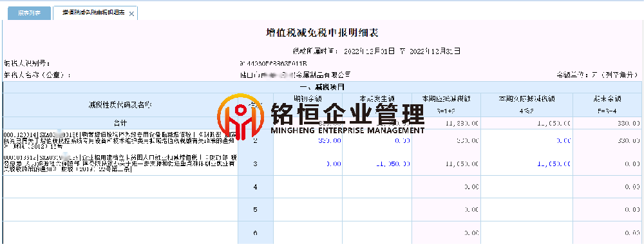Click the 一、减税项目 section header

pos(322,88)
